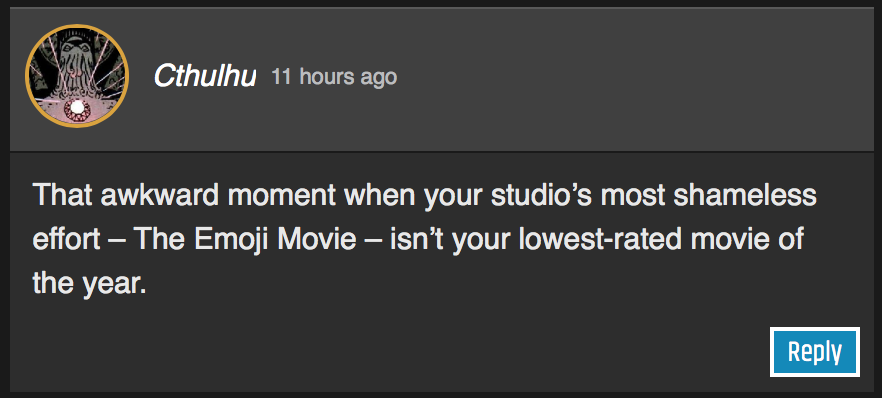Click the word "hours" in the timestamp

click(x=328, y=77)
